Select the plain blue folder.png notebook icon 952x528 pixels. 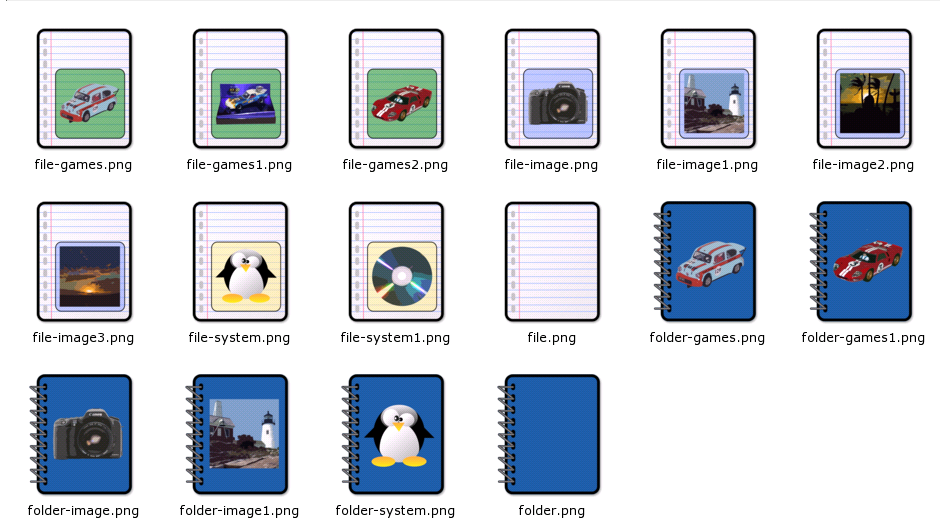click(548, 435)
